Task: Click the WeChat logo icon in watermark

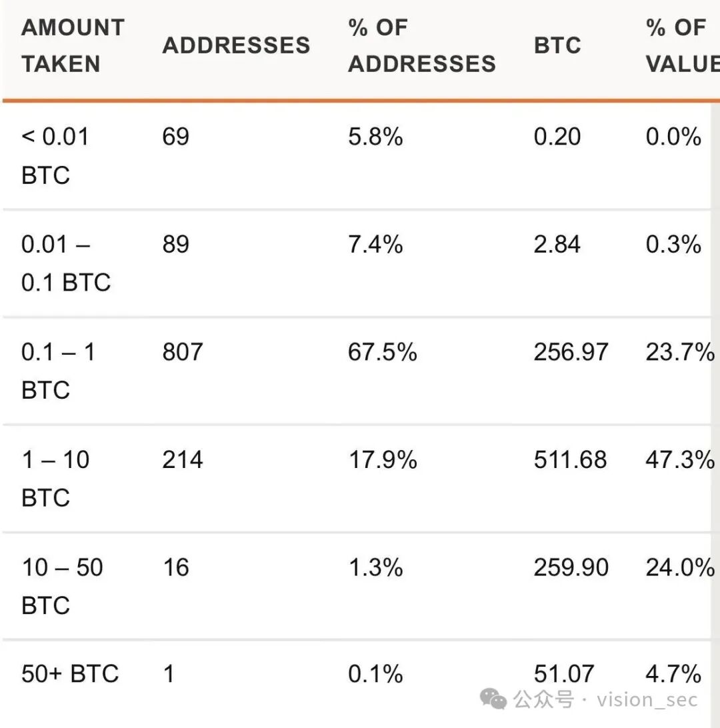Action: [493, 699]
